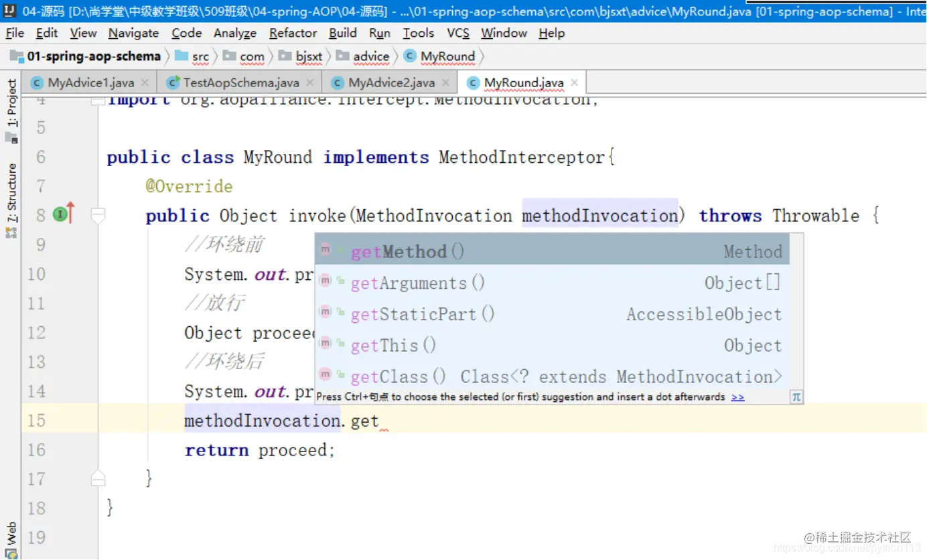The width and height of the screenshot is (927, 560).
Task: Open the Code menu
Action: coord(186,33)
